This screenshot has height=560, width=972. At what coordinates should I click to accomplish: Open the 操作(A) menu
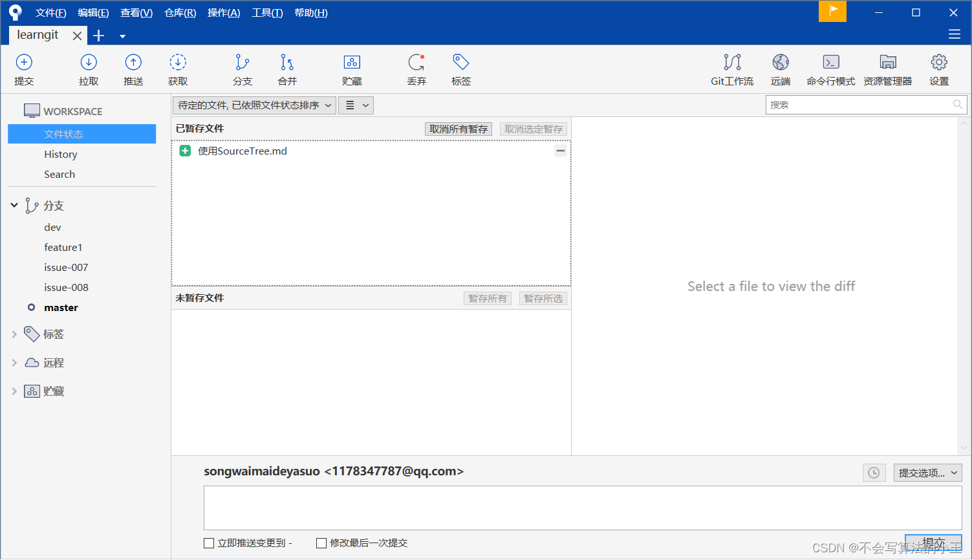click(x=224, y=13)
